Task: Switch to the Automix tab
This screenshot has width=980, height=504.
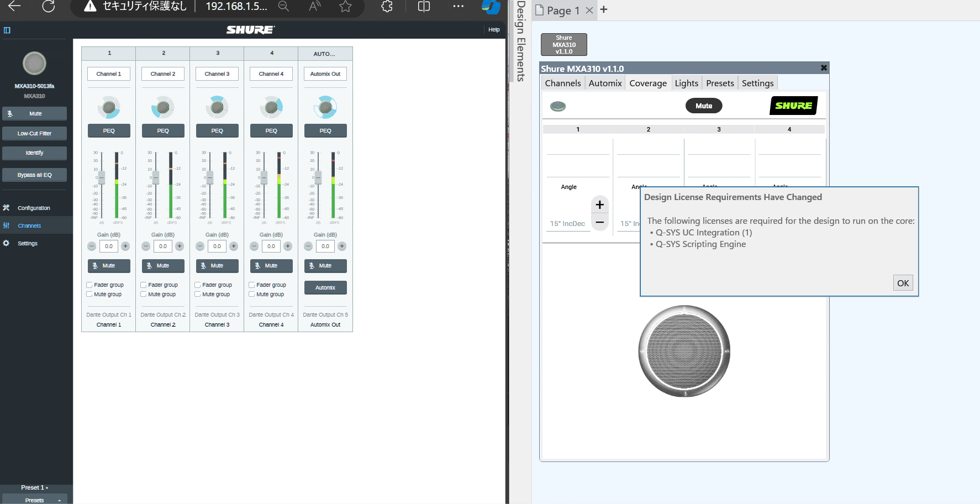Action: coord(605,83)
